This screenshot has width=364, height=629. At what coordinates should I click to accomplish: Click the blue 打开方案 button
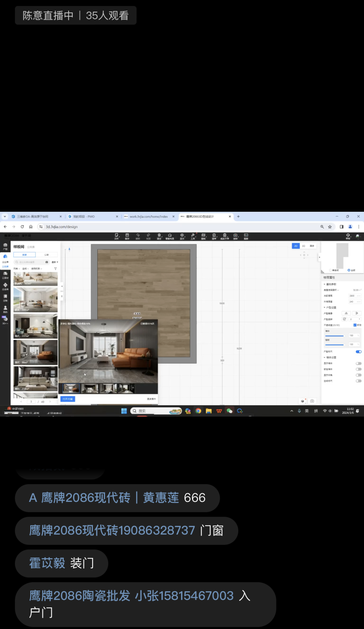(x=68, y=399)
